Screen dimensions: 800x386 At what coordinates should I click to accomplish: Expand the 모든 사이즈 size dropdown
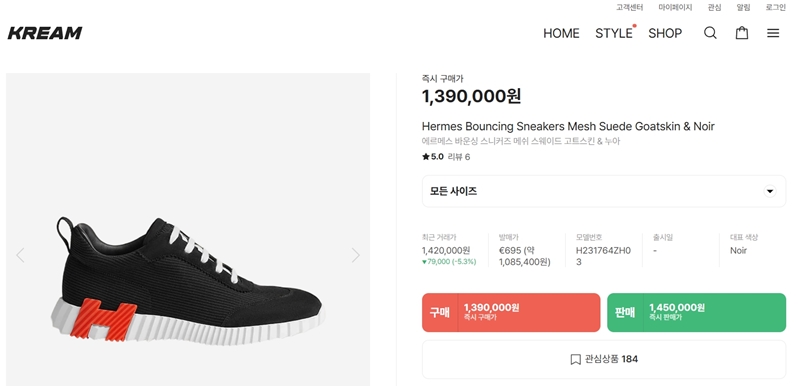click(604, 191)
